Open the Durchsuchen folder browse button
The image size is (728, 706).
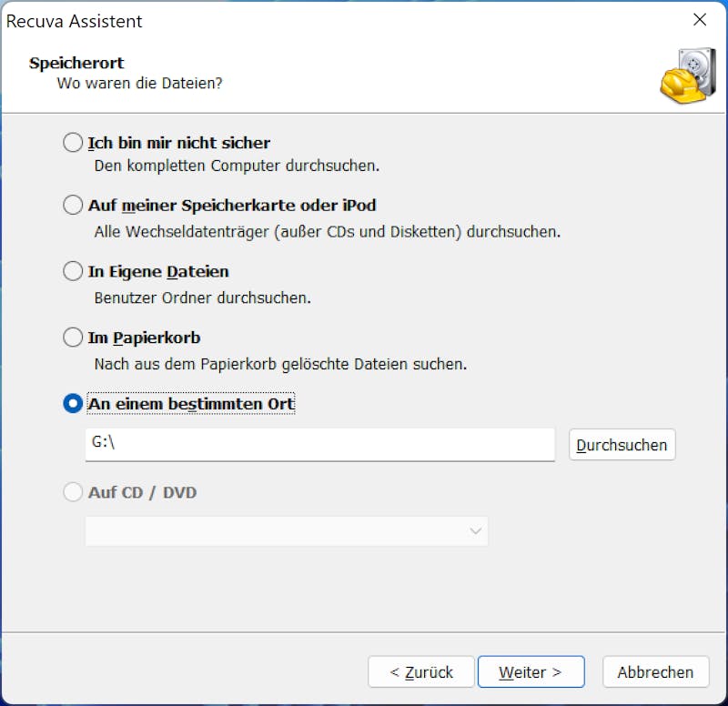[622, 445]
